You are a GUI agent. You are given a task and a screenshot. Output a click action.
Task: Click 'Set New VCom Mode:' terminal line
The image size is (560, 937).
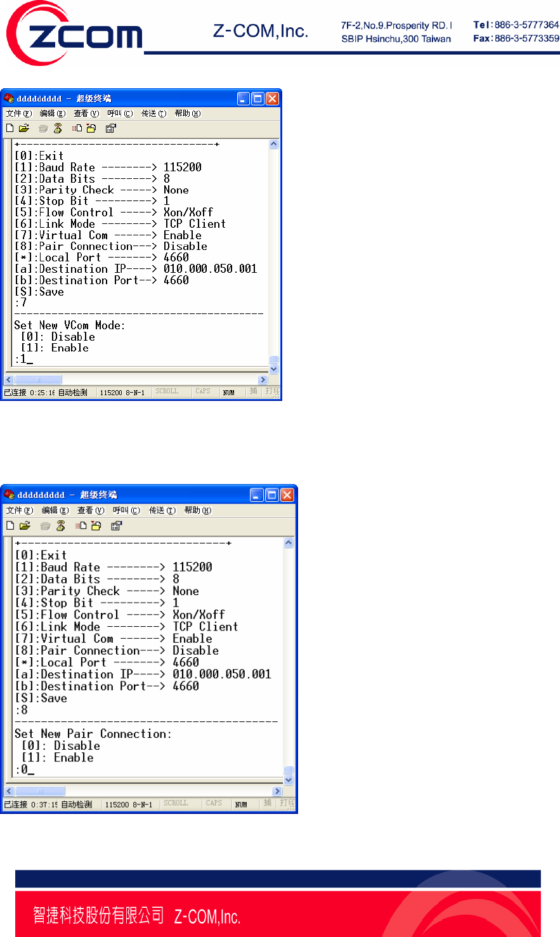[x=70, y=325]
